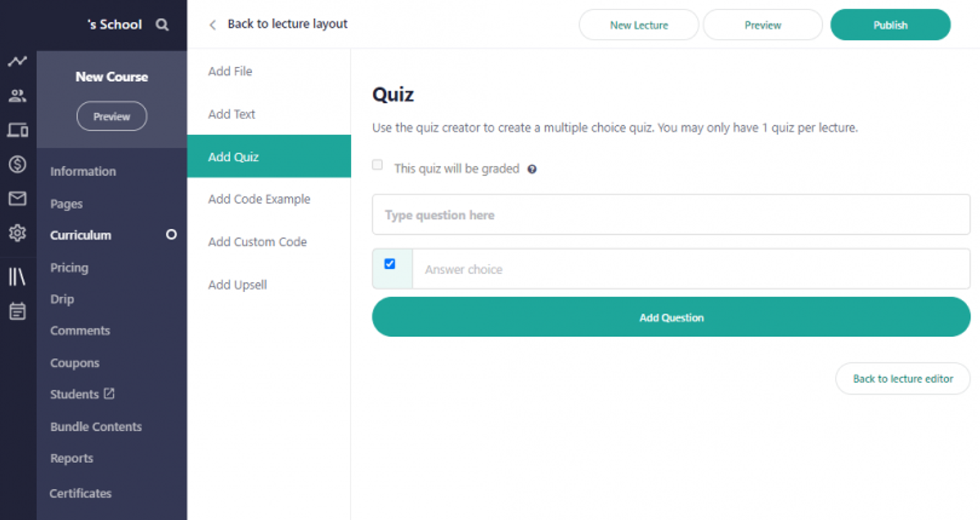Viewport: 980px width, 520px height.
Task: Open the Settings gear icon
Action: [17, 233]
